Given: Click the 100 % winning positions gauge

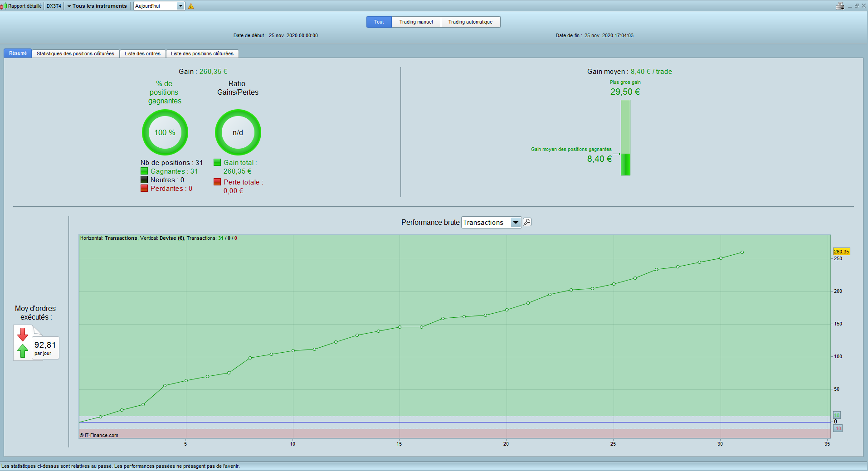Looking at the screenshot, I should coord(165,132).
